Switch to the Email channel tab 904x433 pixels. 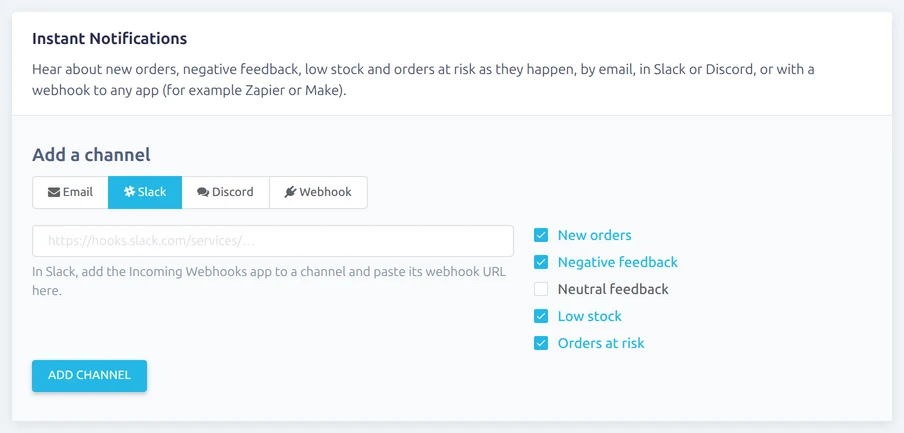point(70,193)
